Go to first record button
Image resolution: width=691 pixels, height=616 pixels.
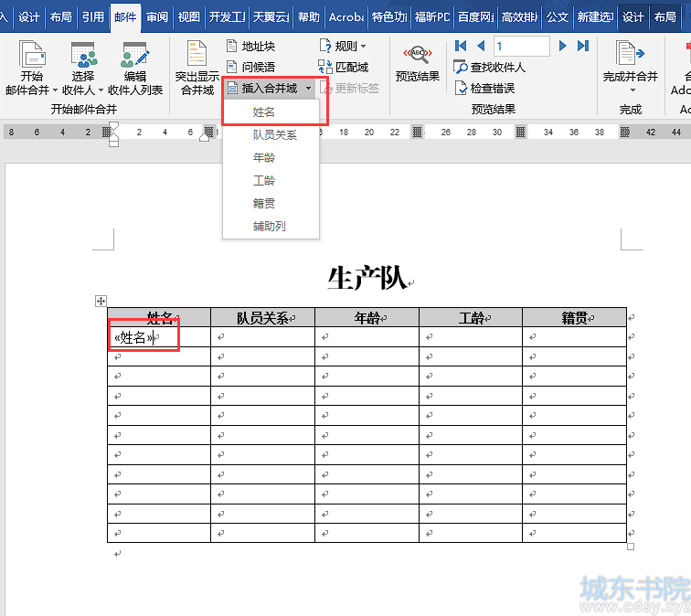pyautogui.click(x=461, y=46)
